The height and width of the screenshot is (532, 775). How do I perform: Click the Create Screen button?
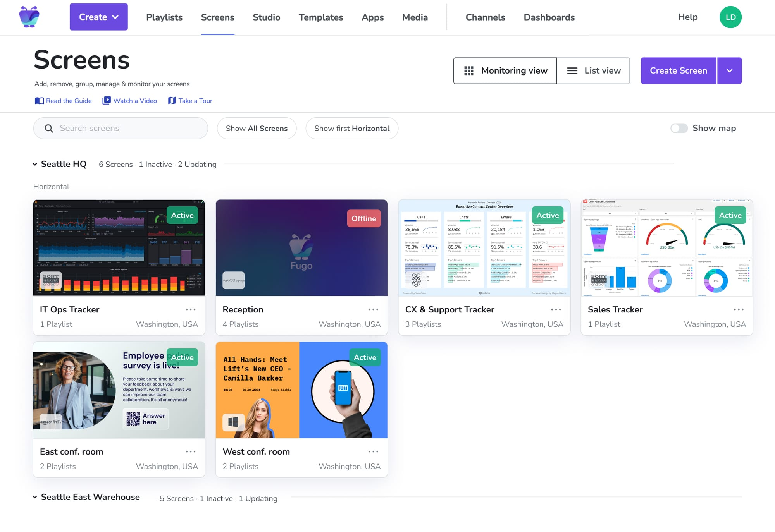click(x=678, y=70)
